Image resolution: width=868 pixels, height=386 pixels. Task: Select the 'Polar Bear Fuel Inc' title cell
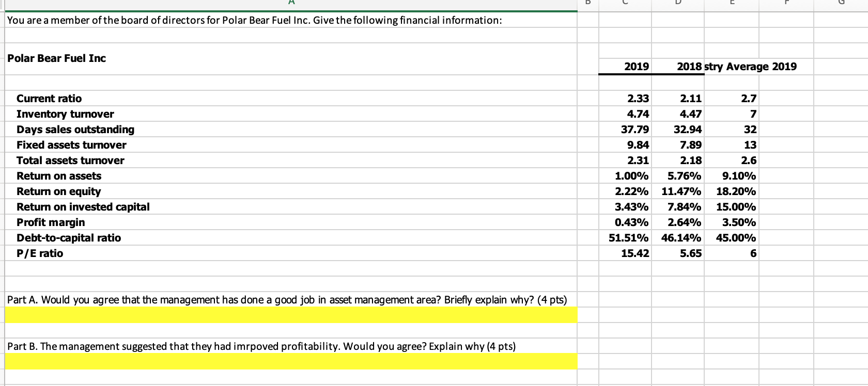coord(291,58)
